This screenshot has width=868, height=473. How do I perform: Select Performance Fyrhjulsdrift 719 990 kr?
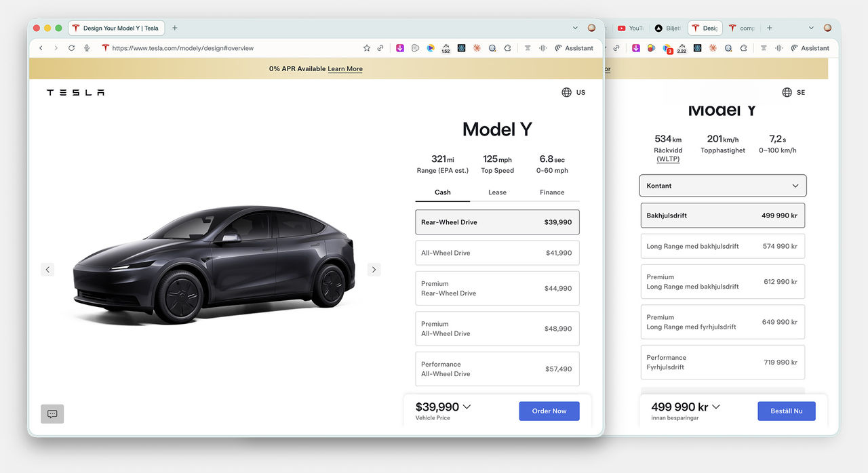click(x=723, y=363)
